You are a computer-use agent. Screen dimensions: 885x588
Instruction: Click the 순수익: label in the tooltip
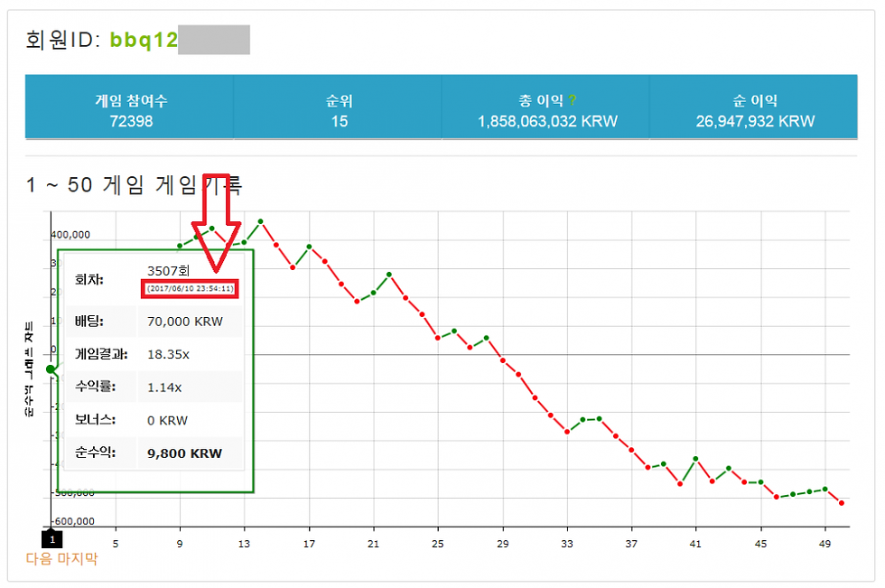95,453
